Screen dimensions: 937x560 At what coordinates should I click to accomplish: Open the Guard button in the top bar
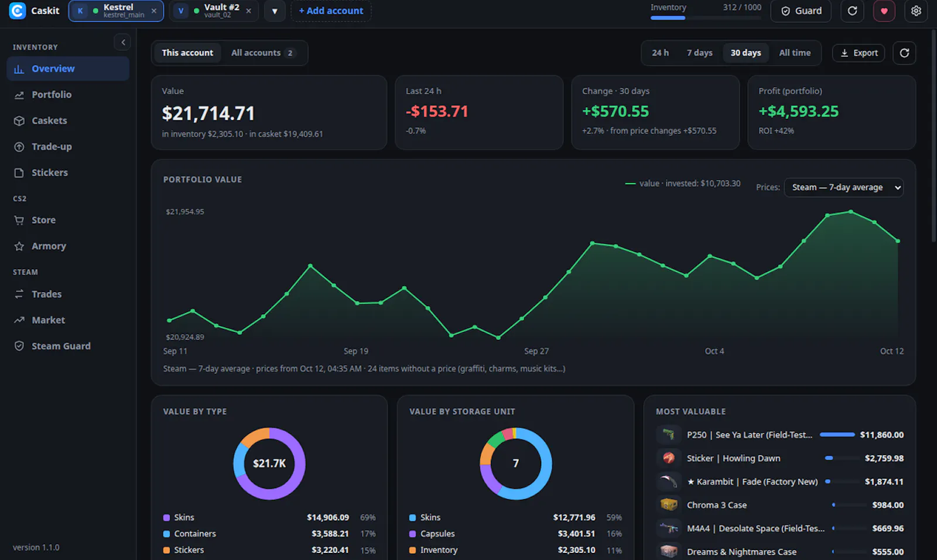coord(801,11)
